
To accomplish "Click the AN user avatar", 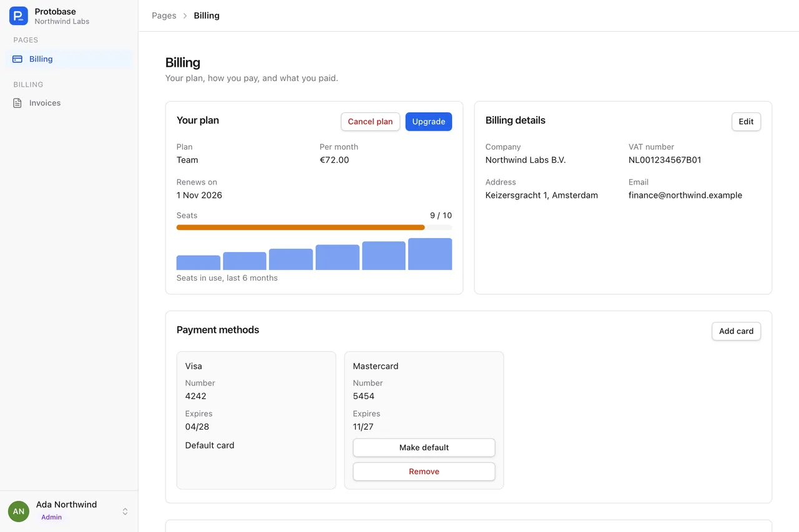I will pos(19,511).
